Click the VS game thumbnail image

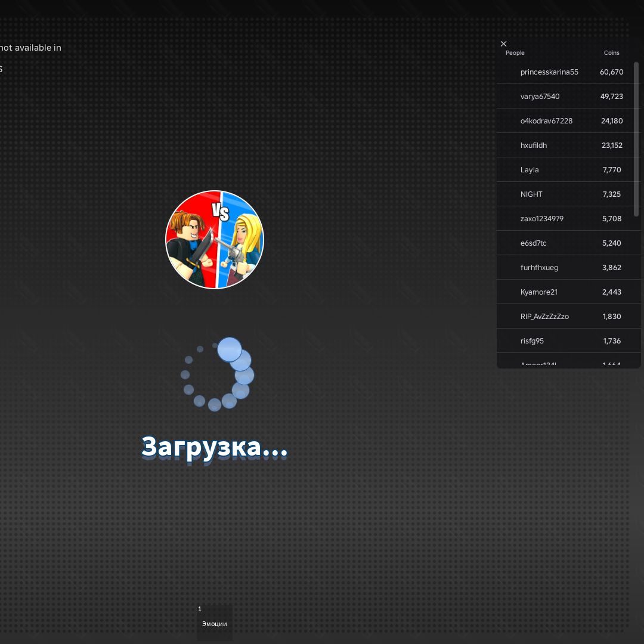[215, 240]
